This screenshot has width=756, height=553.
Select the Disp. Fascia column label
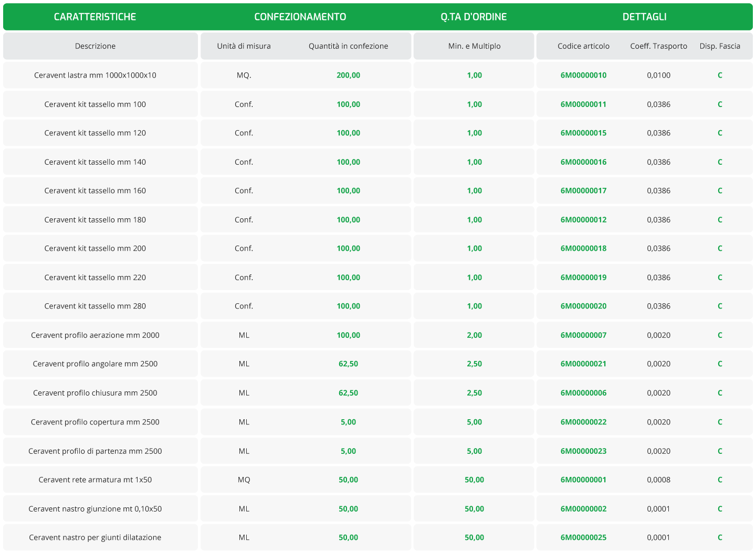click(x=720, y=46)
